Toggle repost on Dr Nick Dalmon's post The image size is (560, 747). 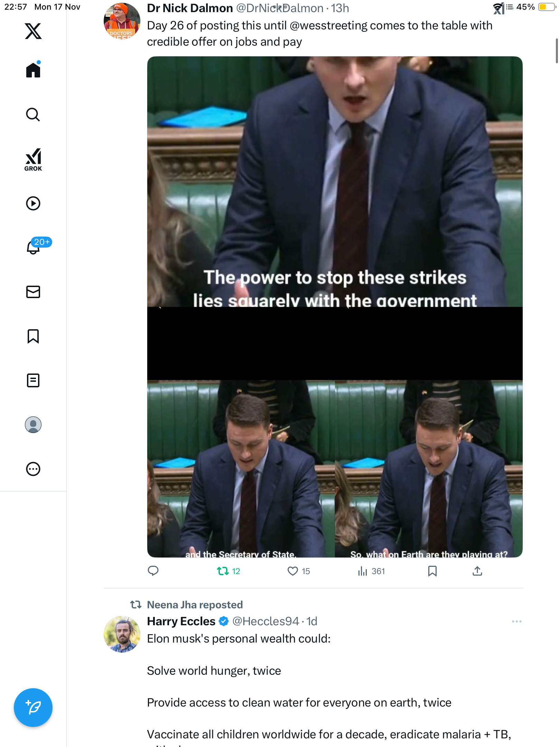(x=223, y=571)
